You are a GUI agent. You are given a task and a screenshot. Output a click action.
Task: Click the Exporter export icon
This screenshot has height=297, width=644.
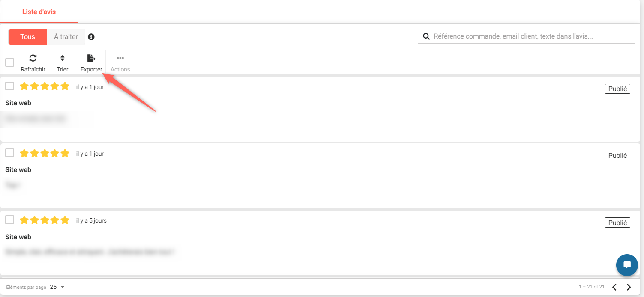point(91,58)
